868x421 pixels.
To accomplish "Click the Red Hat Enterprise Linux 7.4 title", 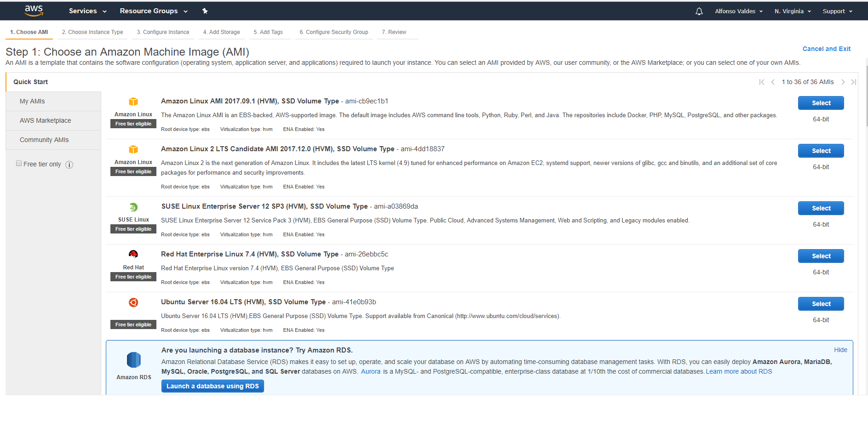I will pos(250,254).
